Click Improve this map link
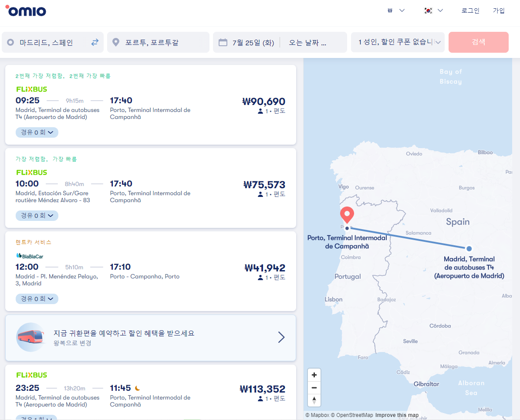 click(397, 415)
